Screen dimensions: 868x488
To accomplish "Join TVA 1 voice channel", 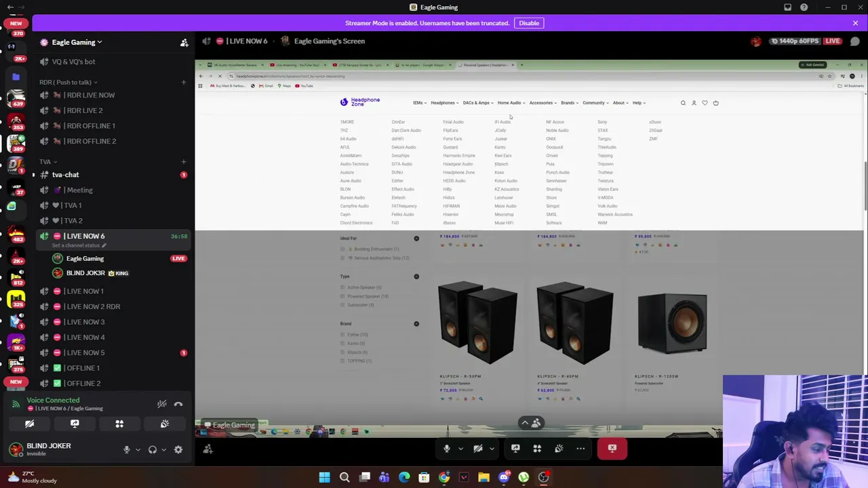I will 113,205.
